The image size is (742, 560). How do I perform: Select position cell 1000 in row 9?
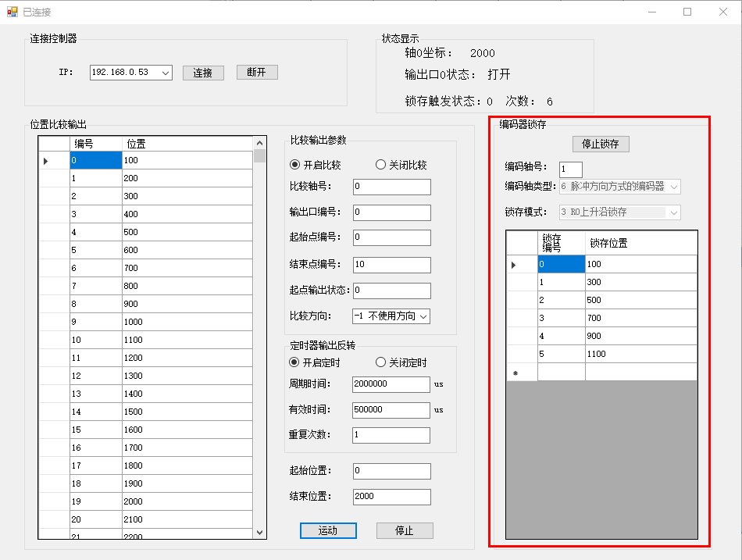tap(187, 322)
